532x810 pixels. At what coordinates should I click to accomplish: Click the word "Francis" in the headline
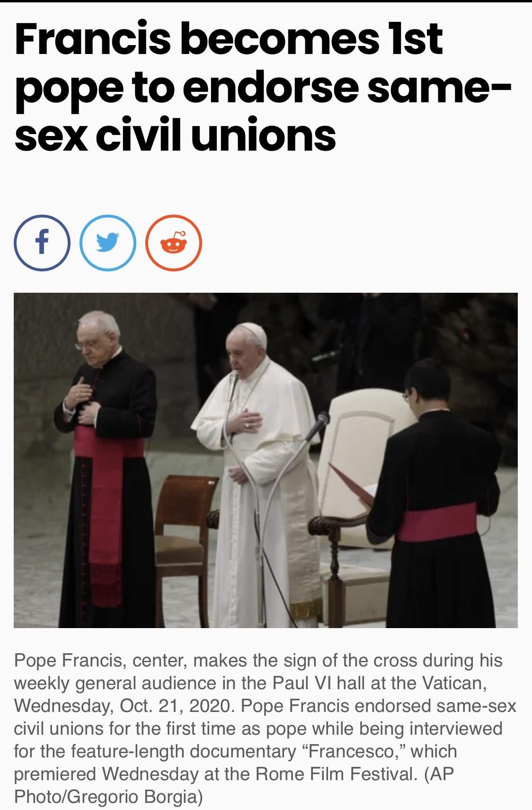click(93, 39)
